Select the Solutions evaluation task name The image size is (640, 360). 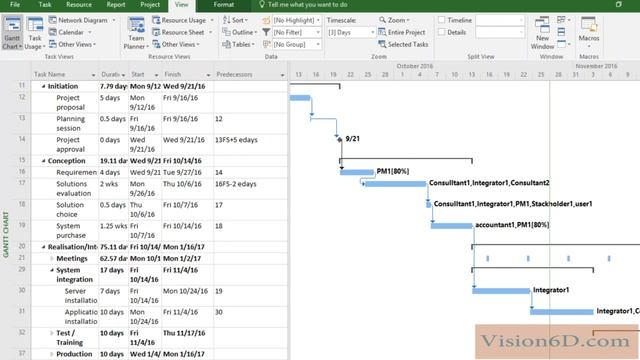pyautogui.click(x=73, y=189)
